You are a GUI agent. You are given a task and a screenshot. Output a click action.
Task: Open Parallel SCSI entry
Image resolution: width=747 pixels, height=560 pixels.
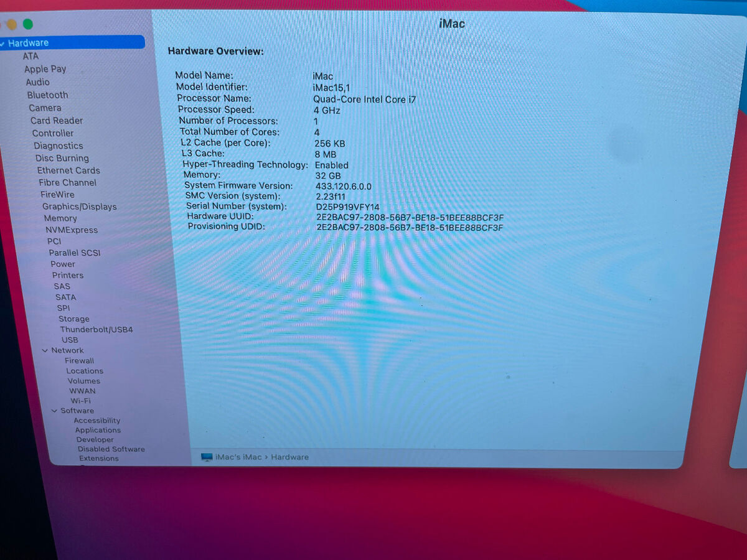click(75, 253)
